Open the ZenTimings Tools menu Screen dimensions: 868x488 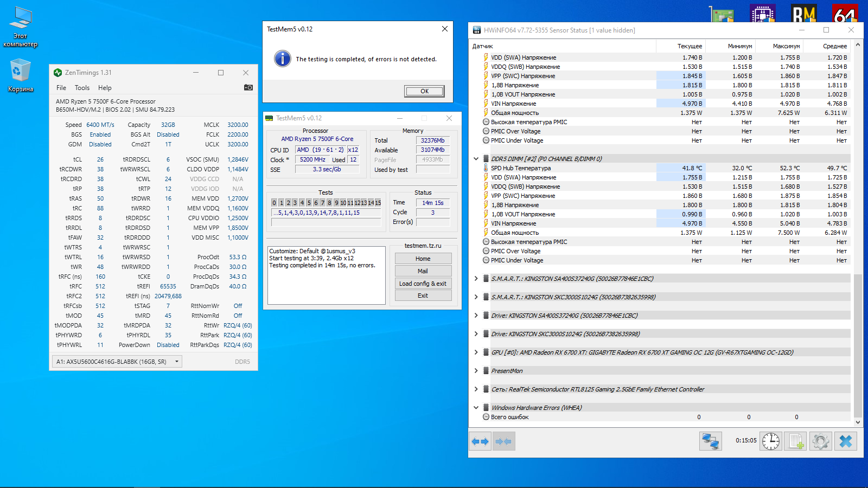82,88
